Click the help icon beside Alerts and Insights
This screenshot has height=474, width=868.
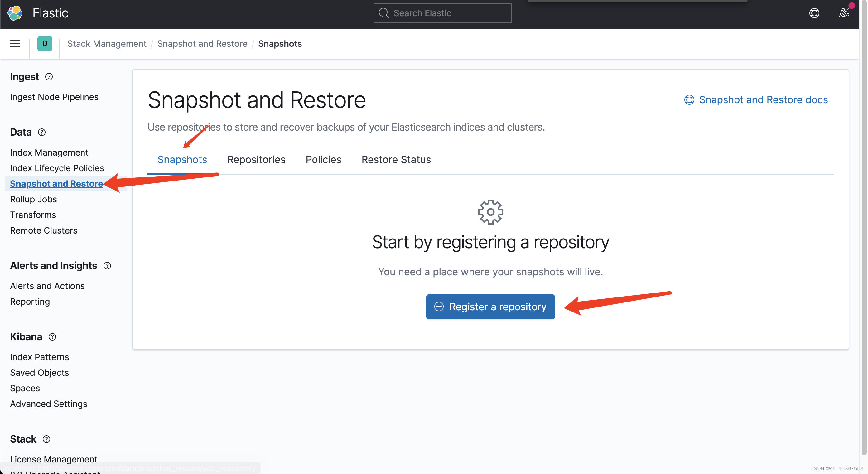tap(107, 266)
